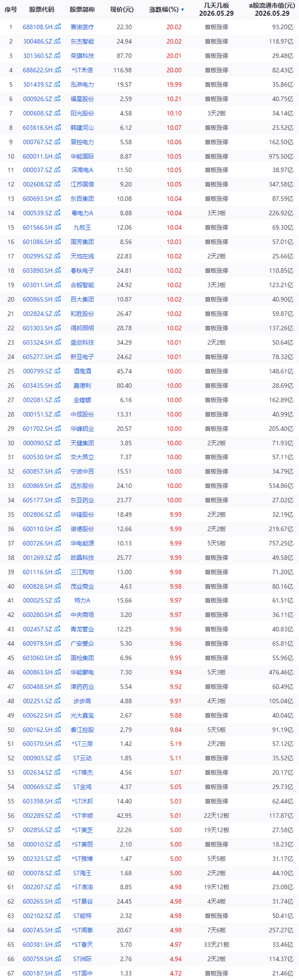Click the 几天几板 column header
The height and width of the screenshot is (980, 299).
click(x=216, y=10)
